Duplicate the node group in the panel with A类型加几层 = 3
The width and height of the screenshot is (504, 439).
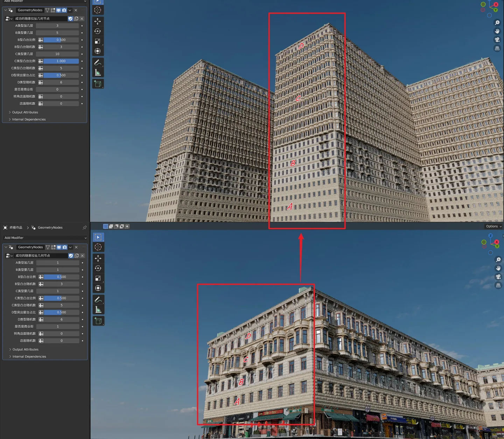(x=76, y=19)
